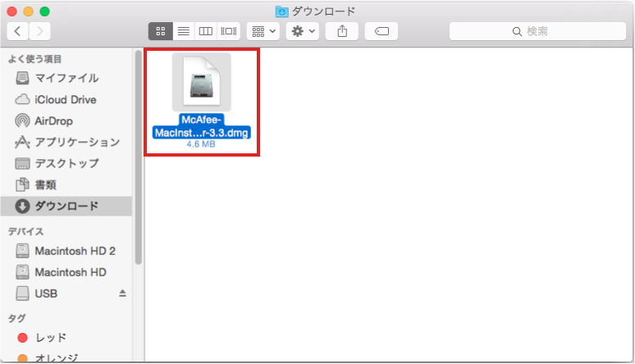Click the Share button in toolbar
Screen dimensions: 635x364
click(x=342, y=31)
